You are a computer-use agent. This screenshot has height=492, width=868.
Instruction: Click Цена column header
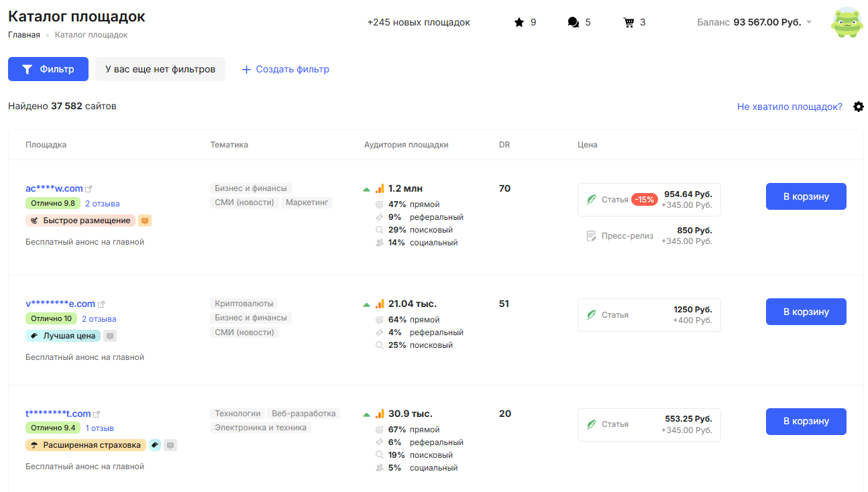pos(588,145)
